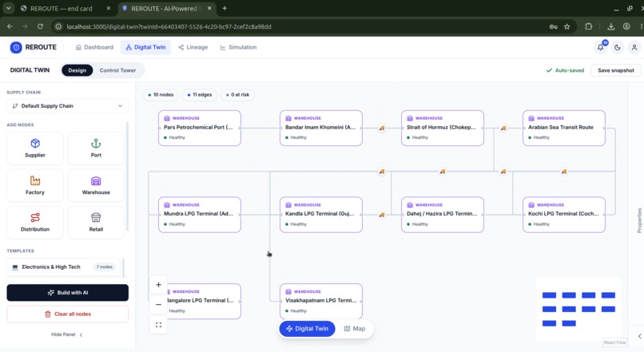Click Build with AI button

(x=67, y=293)
